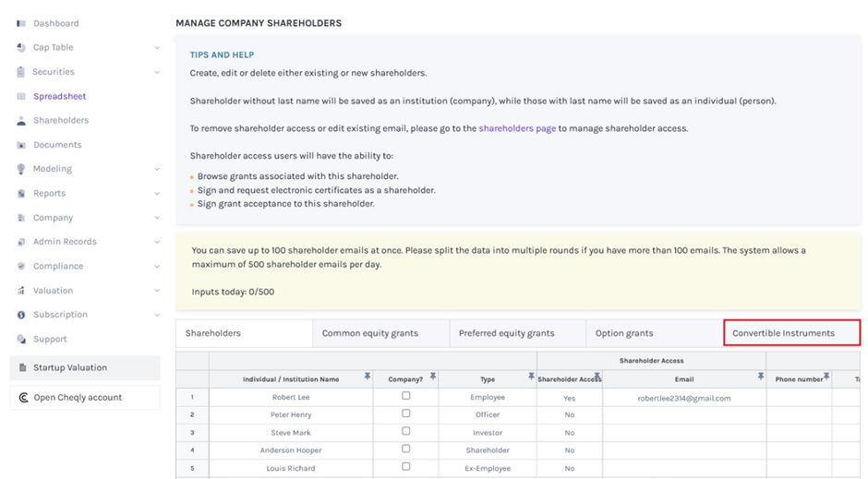Screen dimensions: 868x479
Task: Click the Dashboard icon in sidebar
Action: 21,23
